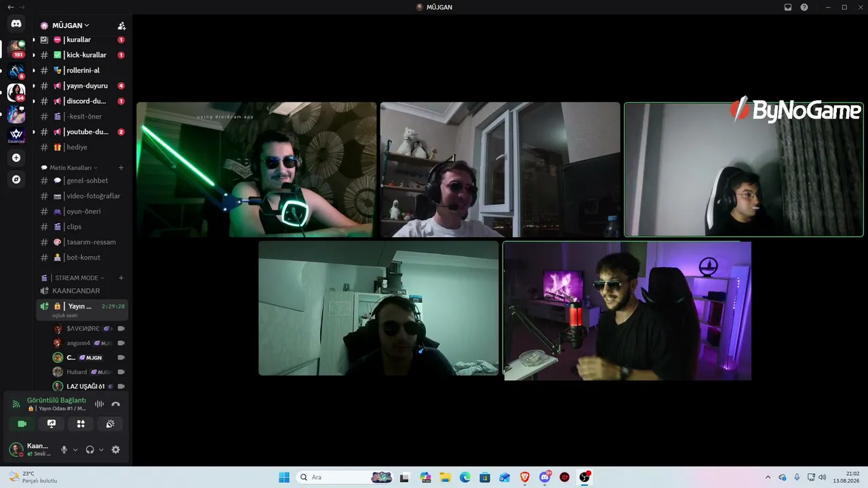This screenshot has height=488, width=868.
Task: Open OBS Studio from the taskbar
Action: pos(585,477)
